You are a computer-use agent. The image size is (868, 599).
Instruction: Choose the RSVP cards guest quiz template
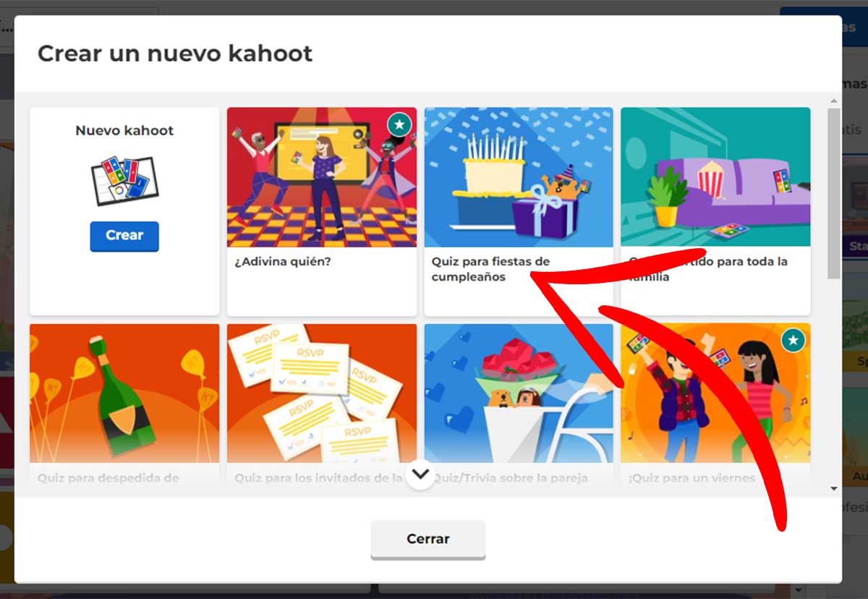321,393
